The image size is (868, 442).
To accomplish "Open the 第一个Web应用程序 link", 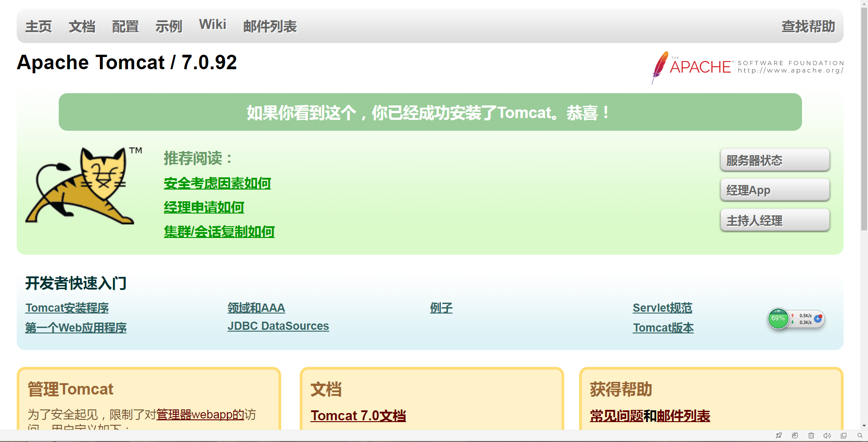I will point(76,328).
